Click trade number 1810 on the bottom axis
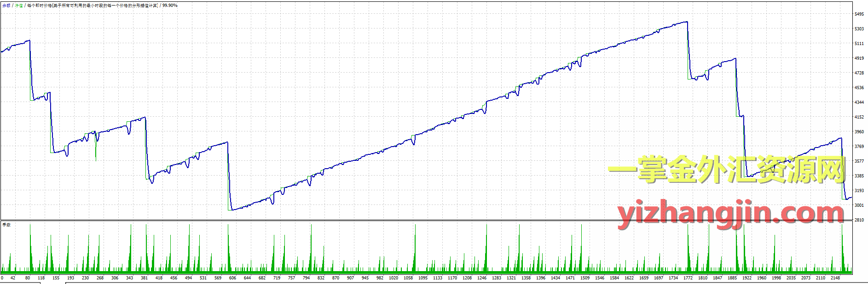This screenshot has width=868, height=284. (703, 278)
